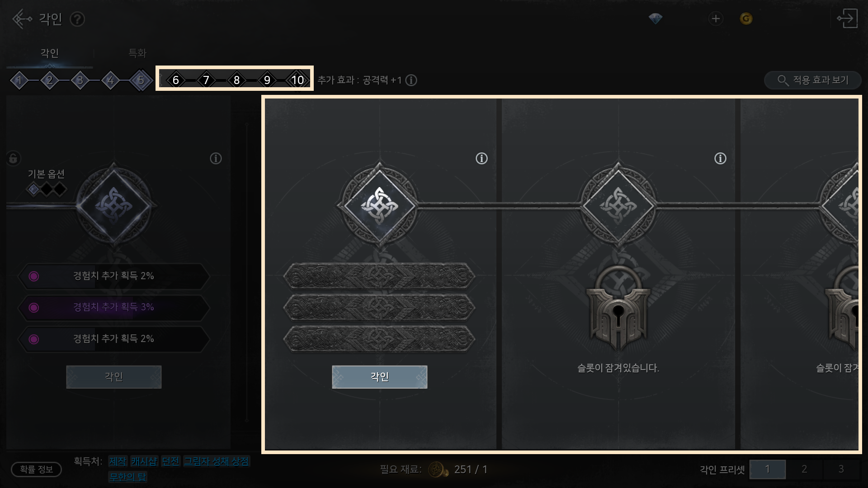The width and height of the screenshot is (868, 488).
Task: Select the glowing engraving rune emblem
Action: pyautogui.click(x=379, y=205)
